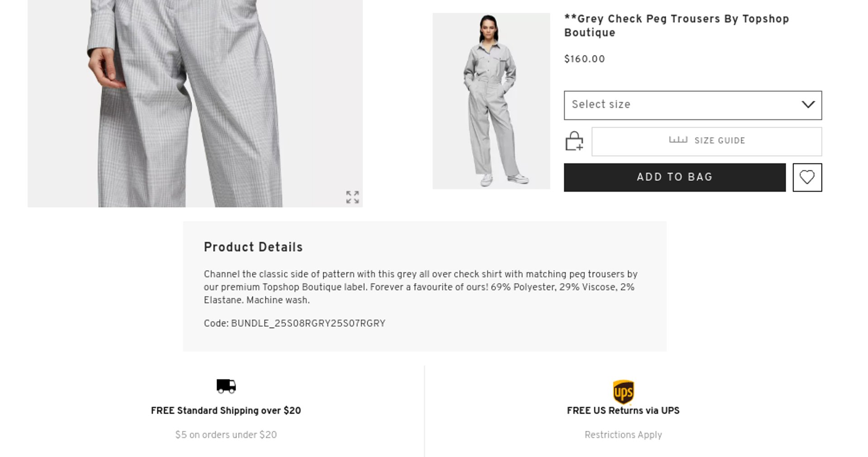This screenshot has height=457, width=868.
Task: Click the $160.00 price
Action: point(585,59)
